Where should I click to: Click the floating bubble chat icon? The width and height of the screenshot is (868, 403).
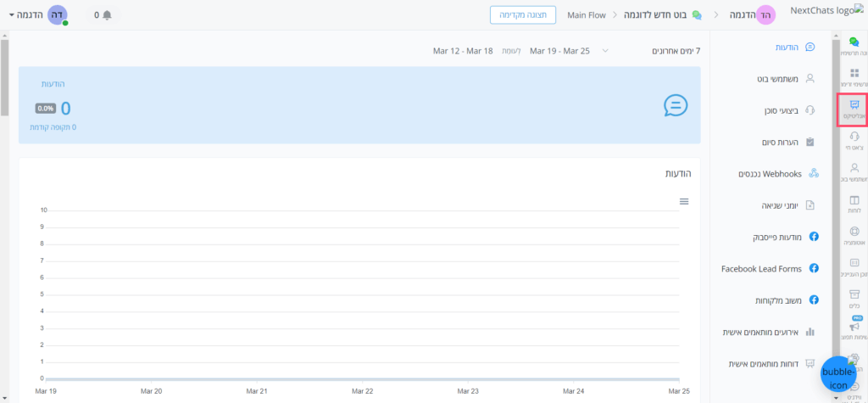(x=837, y=374)
